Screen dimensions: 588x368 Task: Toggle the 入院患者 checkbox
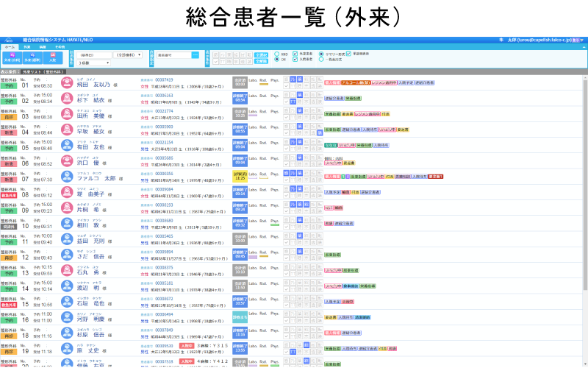click(x=295, y=60)
